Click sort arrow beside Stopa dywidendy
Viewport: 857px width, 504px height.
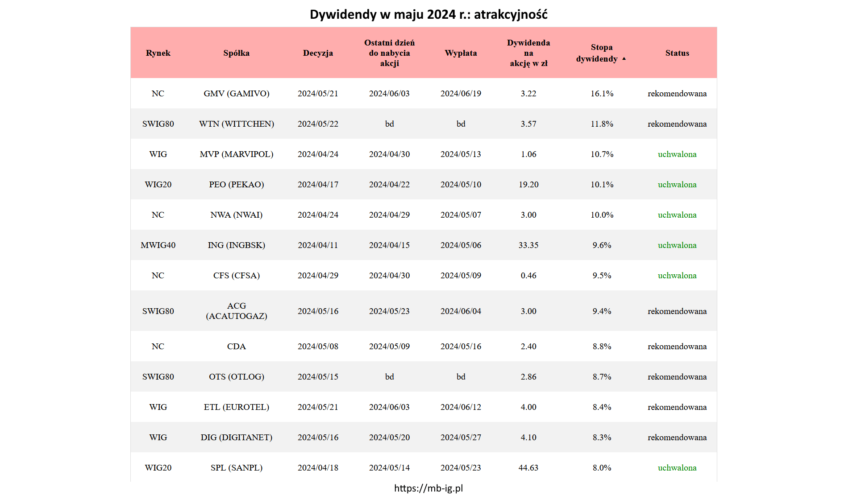(624, 59)
